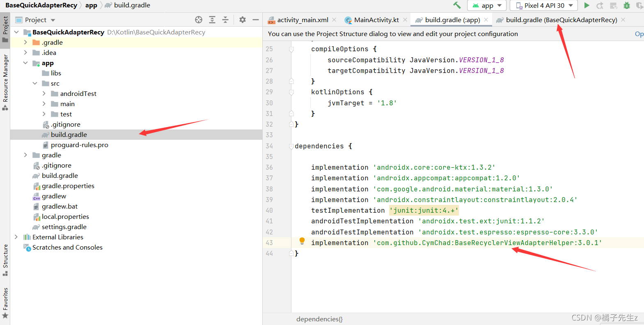This screenshot has height=325, width=644.
Task: Click the dependencies{} editor breadcrumb
Action: 319,319
